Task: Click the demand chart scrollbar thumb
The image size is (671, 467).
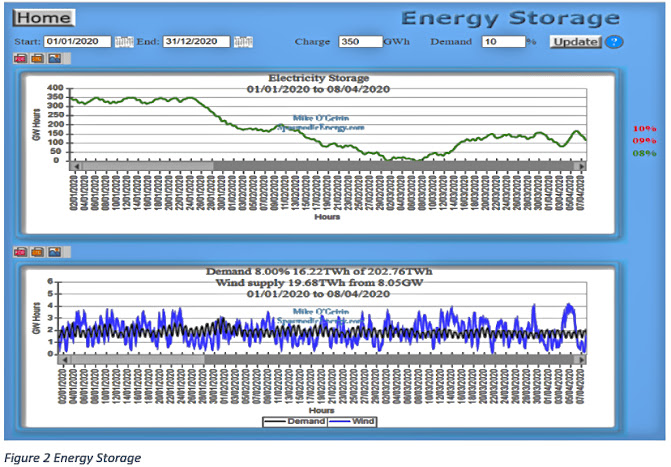Action: click(x=137, y=360)
